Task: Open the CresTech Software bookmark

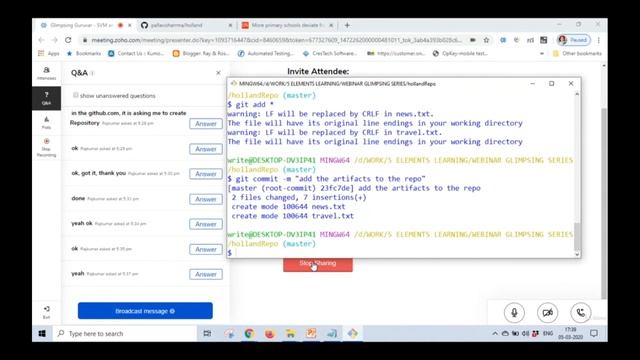Action: click(x=330, y=53)
